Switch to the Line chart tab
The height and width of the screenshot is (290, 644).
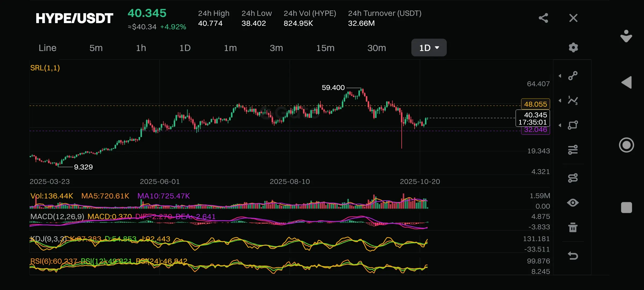47,48
